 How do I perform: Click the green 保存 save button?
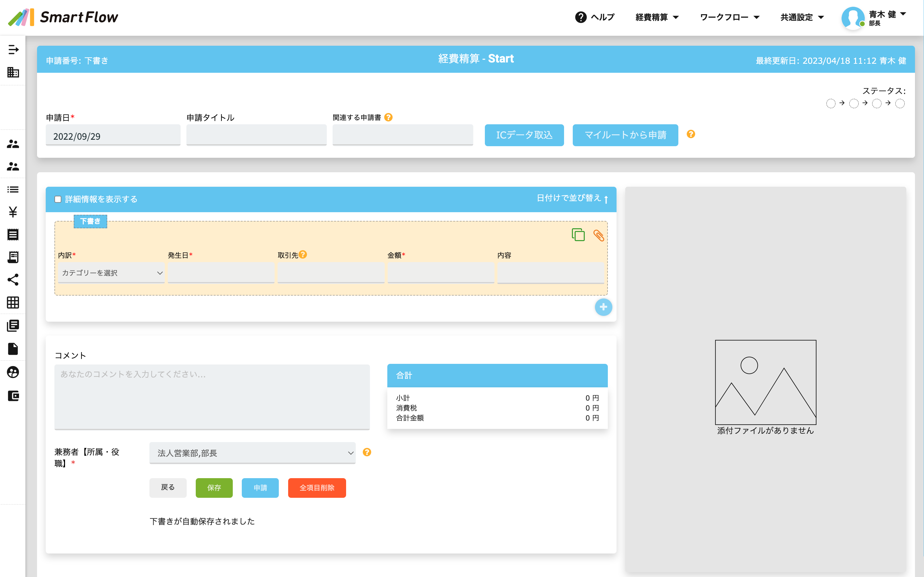(x=214, y=488)
